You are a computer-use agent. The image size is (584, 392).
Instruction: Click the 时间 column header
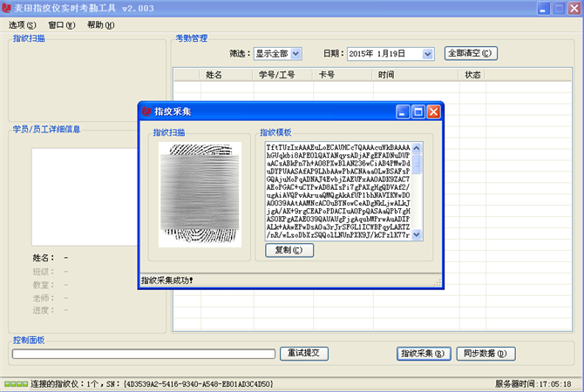coord(386,75)
